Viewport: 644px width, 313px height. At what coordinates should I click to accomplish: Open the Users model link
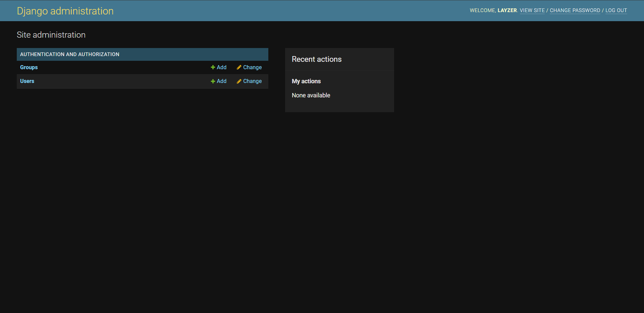27,81
